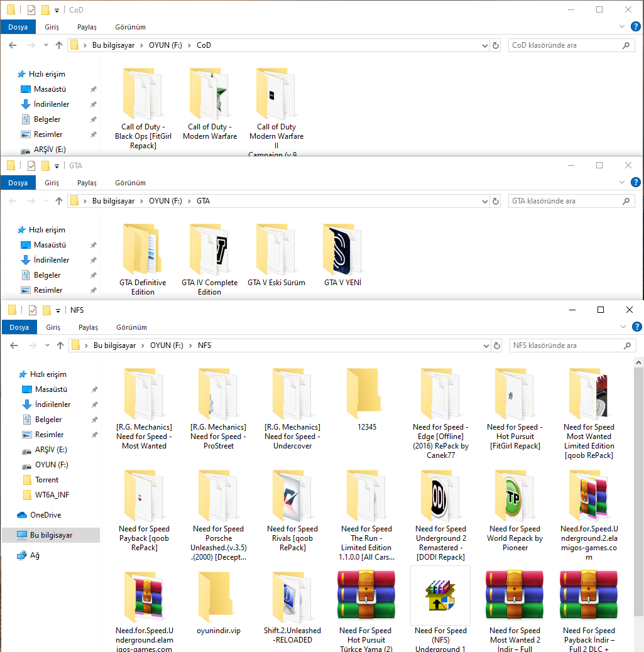Expand the ribbon in NFS window
The height and width of the screenshot is (652, 644).
pos(623,327)
